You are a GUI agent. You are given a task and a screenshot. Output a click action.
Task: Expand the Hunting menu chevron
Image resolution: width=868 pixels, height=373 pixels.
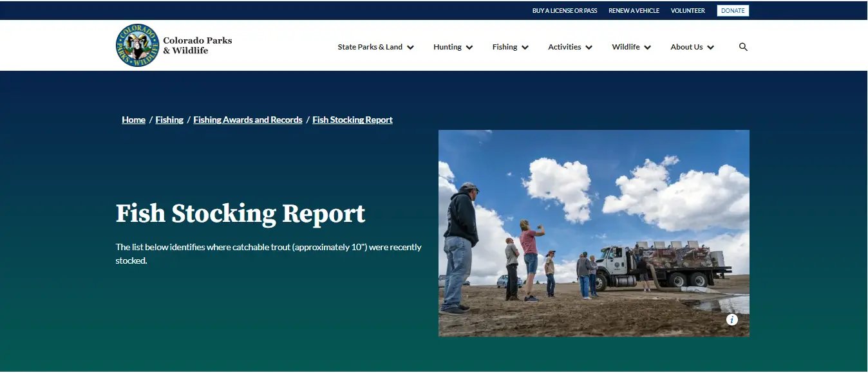469,48
